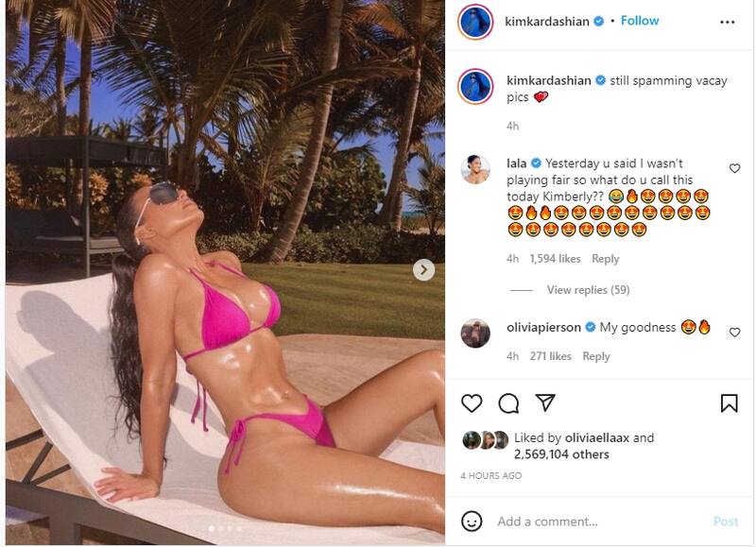This screenshot has height=547, width=756.
Task: Open the three-dot more options menu
Action: tap(727, 22)
